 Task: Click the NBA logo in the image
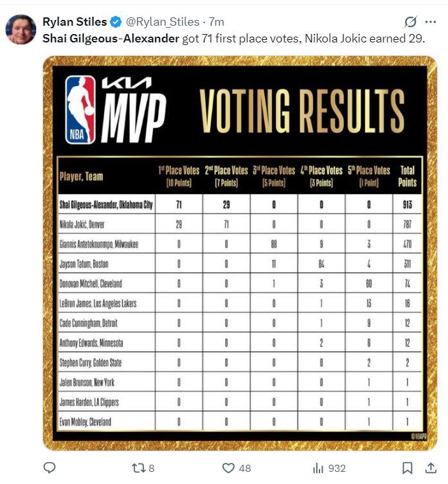[x=80, y=109]
